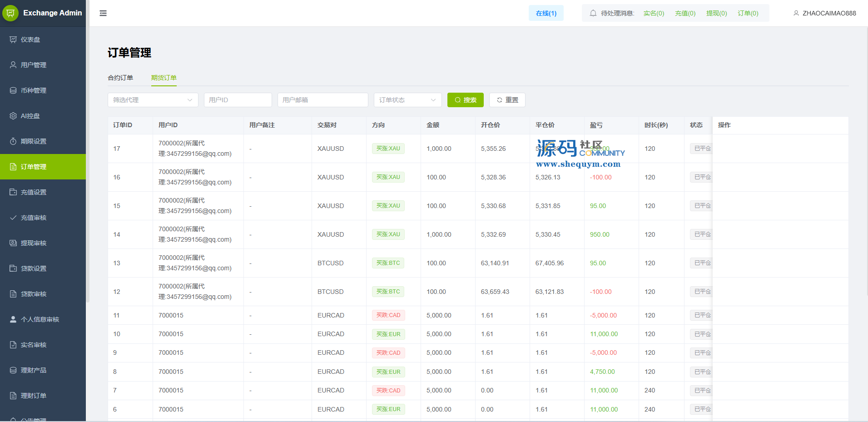868x422 pixels.
Task: Open the ZHAOCAIMAO888 user account menu
Action: [824, 13]
